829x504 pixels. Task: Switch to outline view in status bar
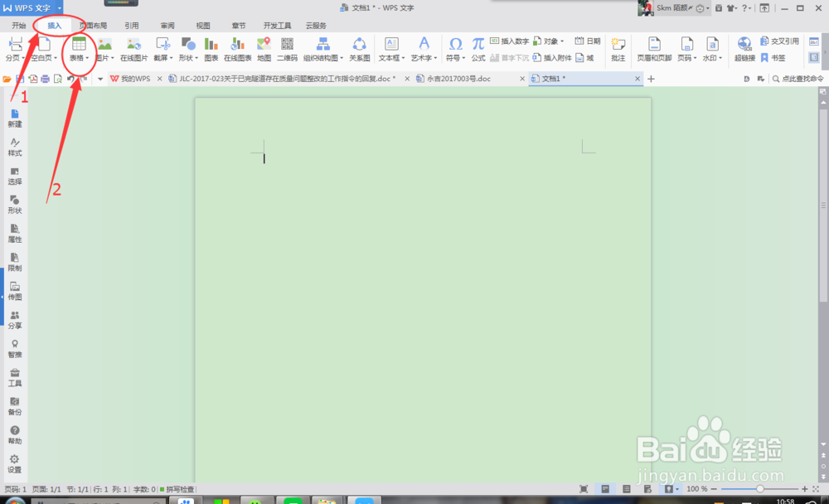tap(627, 489)
